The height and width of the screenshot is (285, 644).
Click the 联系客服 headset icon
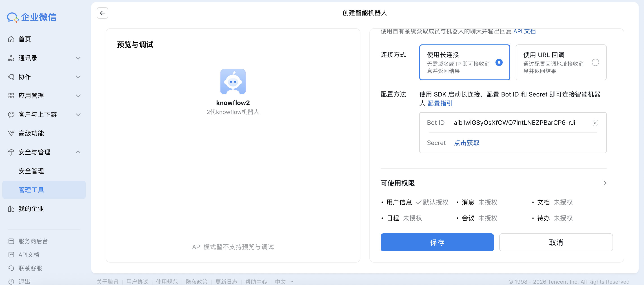(x=11, y=268)
